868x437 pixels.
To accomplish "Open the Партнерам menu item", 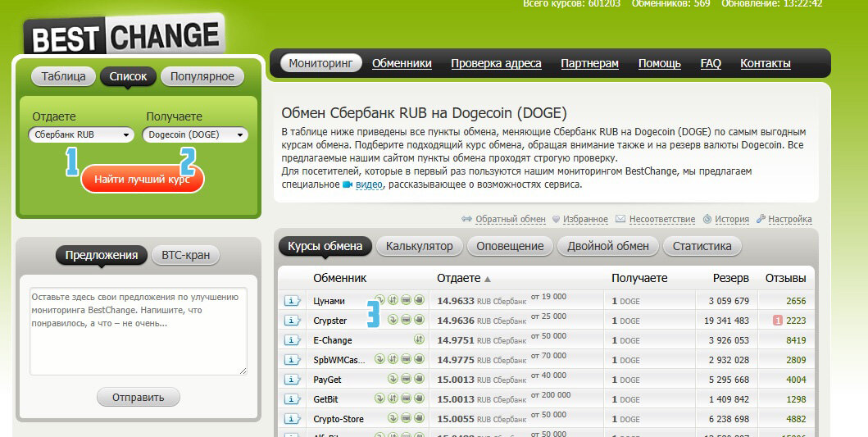I will pyautogui.click(x=589, y=63).
